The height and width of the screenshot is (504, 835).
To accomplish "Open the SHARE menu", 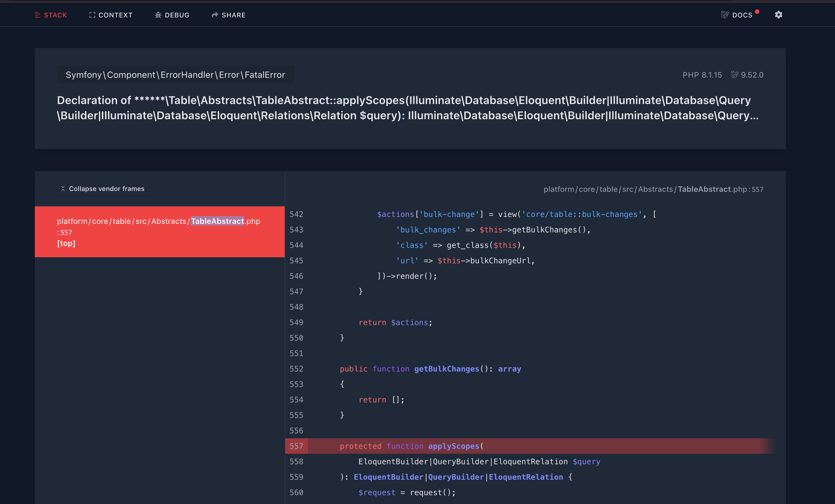I will coord(234,15).
